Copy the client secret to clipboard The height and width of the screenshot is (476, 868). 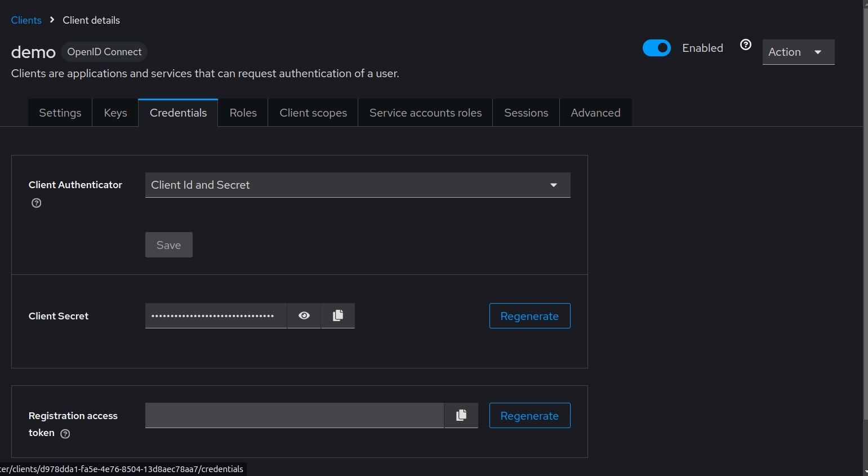[x=338, y=315]
